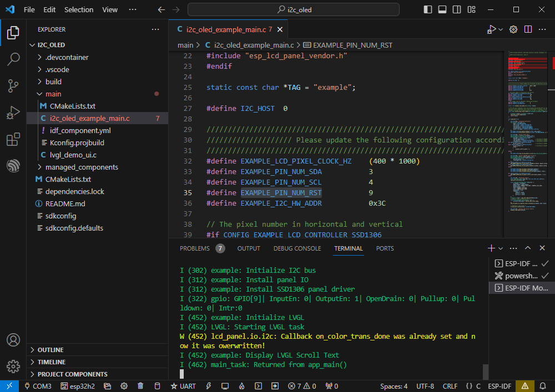Switch to the DEBUG CONSOLE tab
The height and width of the screenshot is (392, 555).
pos(297,248)
